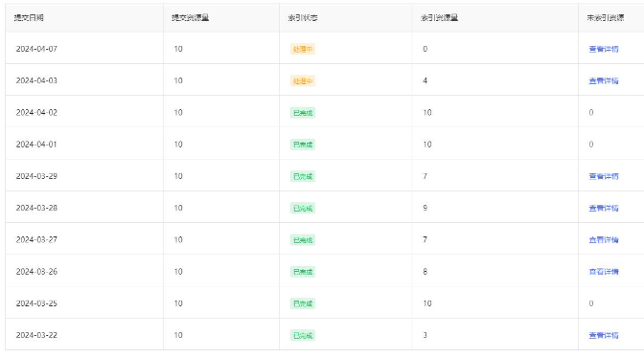The width and height of the screenshot is (644, 358).
Task: Click 已完成 status badge for 2024-03-26
Action: click(x=303, y=272)
